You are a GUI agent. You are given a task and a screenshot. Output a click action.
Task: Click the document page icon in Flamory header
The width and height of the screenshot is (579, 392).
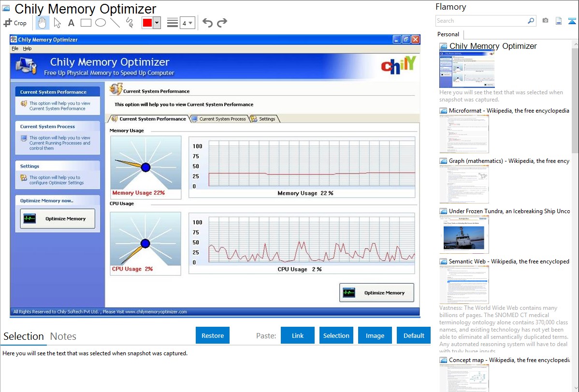click(559, 21)
